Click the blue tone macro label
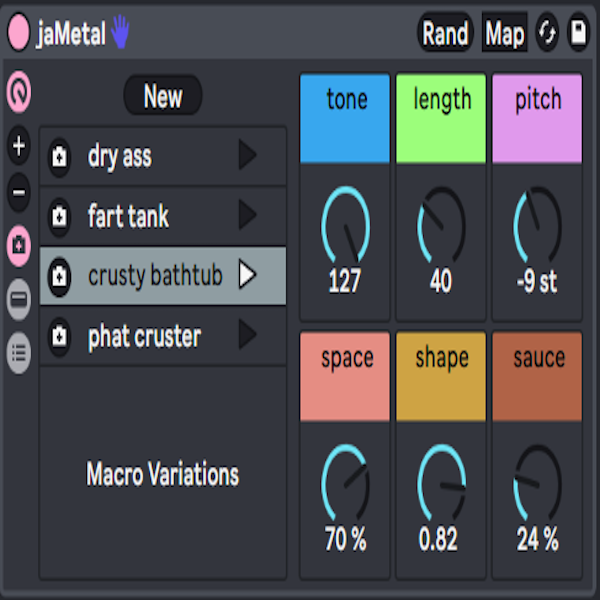This screenshot has height=600, width=600. point(345,117)
